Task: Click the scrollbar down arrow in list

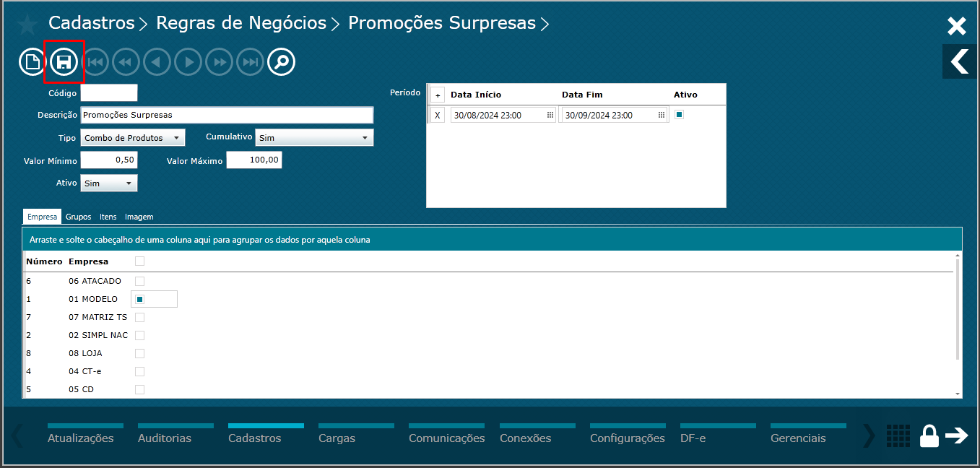Action: click(958, 394)
